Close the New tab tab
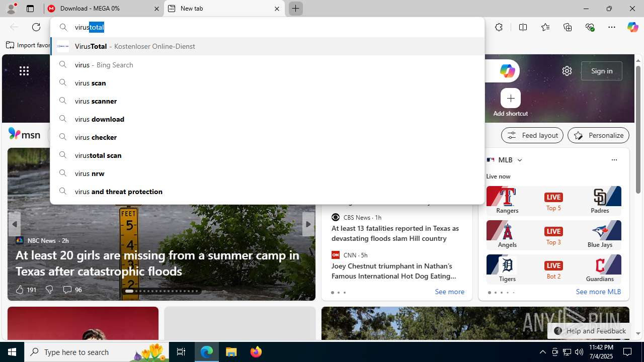Image resolution: width=644 pixels, height=362 pixels. 277,9
